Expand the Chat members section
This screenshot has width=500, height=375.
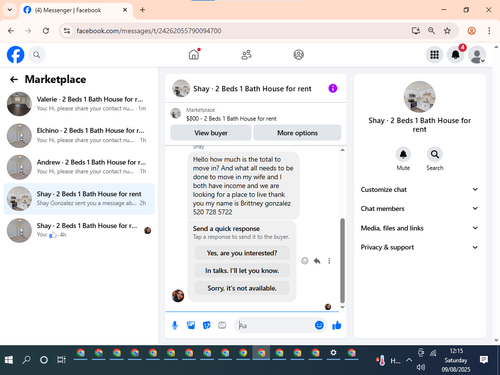pyautogui.click(x=419, y=209)
